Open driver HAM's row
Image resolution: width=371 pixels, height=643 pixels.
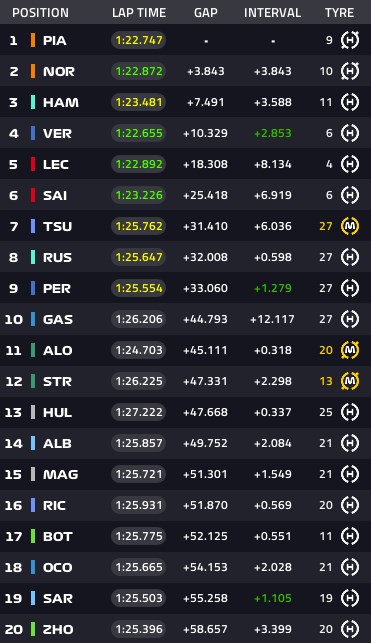[185, 102]
